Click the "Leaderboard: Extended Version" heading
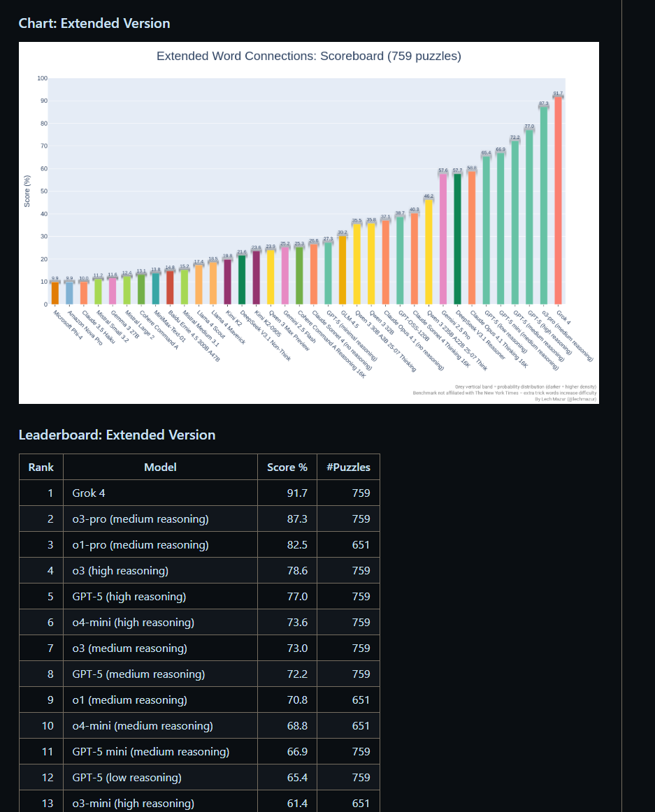The height and width of the screenshot is (812, 655). pos(117,435)
